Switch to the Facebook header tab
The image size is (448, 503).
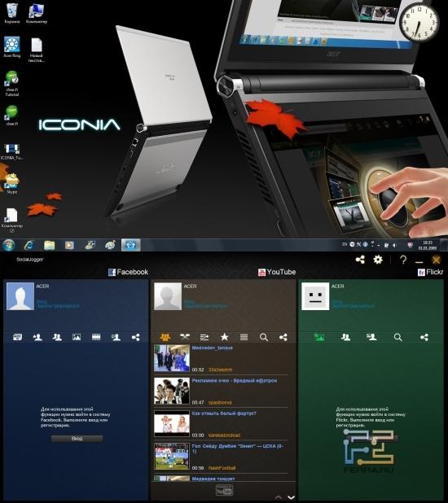click(128, 272)
